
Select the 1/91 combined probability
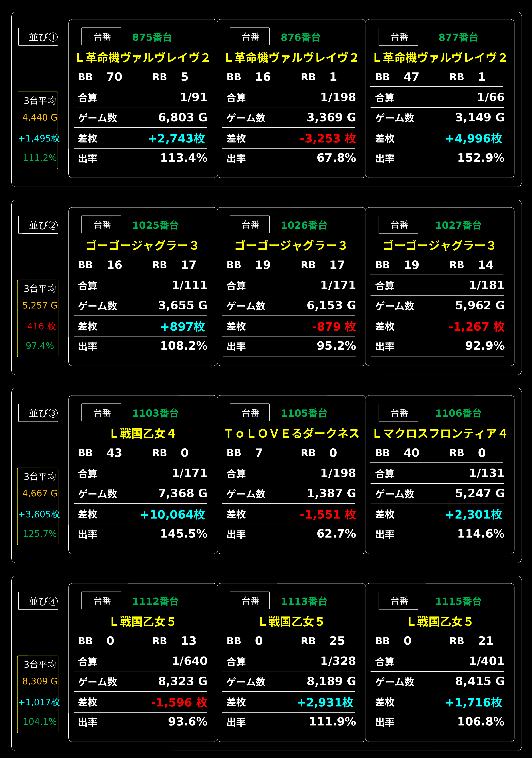(x=194, y=97)
